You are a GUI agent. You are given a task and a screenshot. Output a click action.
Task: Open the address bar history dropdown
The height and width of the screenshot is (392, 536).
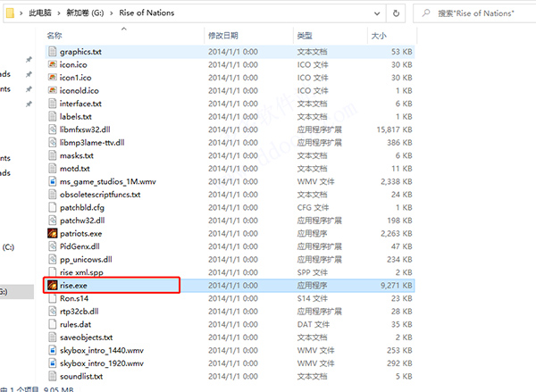(x=377, y=13)
